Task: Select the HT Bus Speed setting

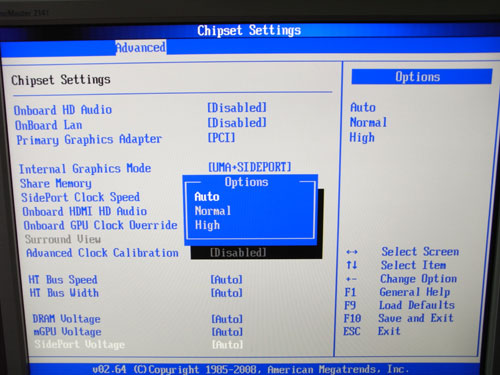Action: click(x=63, y=280)
